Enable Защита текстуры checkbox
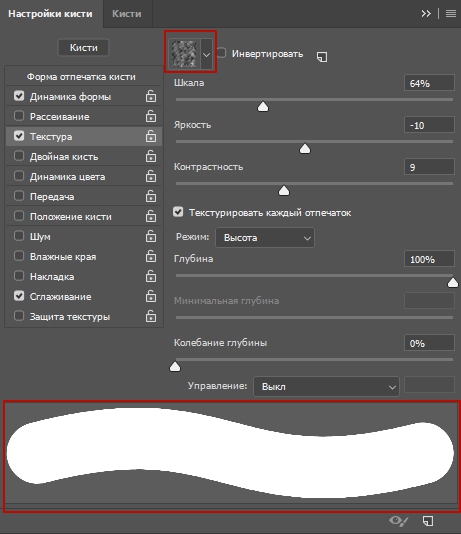461x534 pixels. (x=19, y=316)
